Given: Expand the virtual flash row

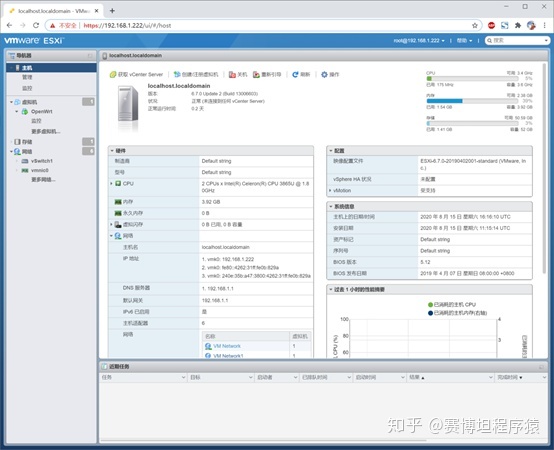Looking at the screenshot, I should tap(111, 225).
